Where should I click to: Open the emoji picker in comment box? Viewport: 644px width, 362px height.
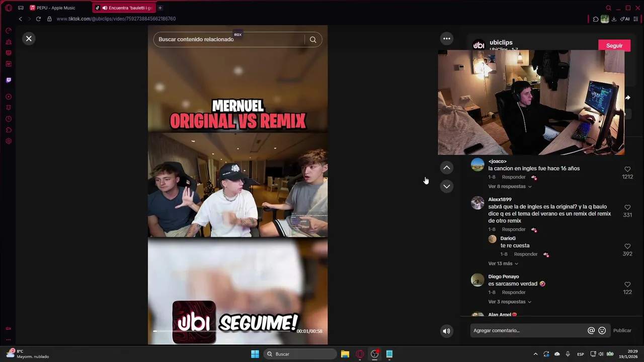click(x=602, y=330)
